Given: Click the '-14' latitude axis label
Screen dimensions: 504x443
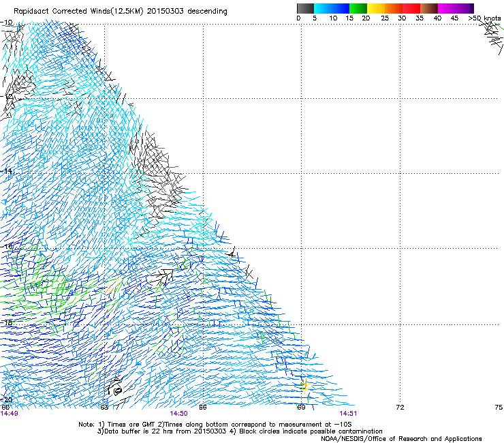Looking at the screenshot, I should coord(7,171).
